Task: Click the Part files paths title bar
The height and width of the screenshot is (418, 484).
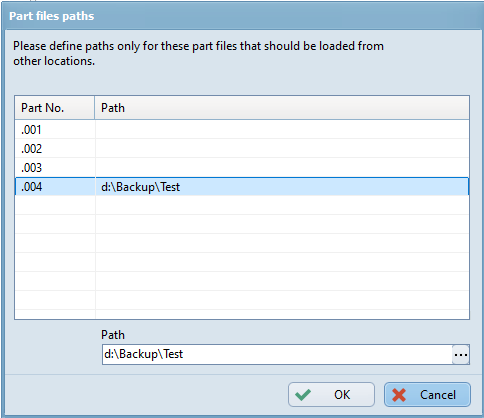Action: tap(242, 16)
